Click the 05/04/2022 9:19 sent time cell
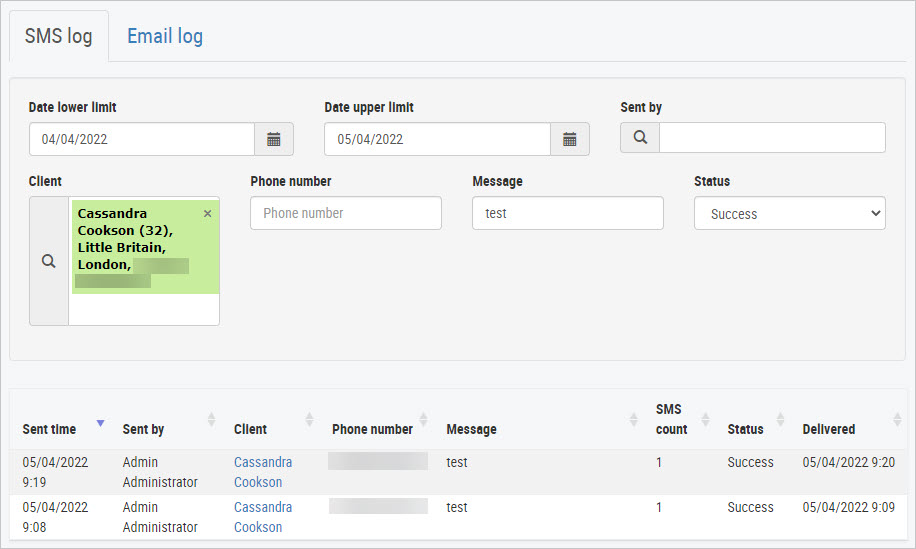Screen dimensions: 916x549 pyautogui.click(x=55, y=472)
